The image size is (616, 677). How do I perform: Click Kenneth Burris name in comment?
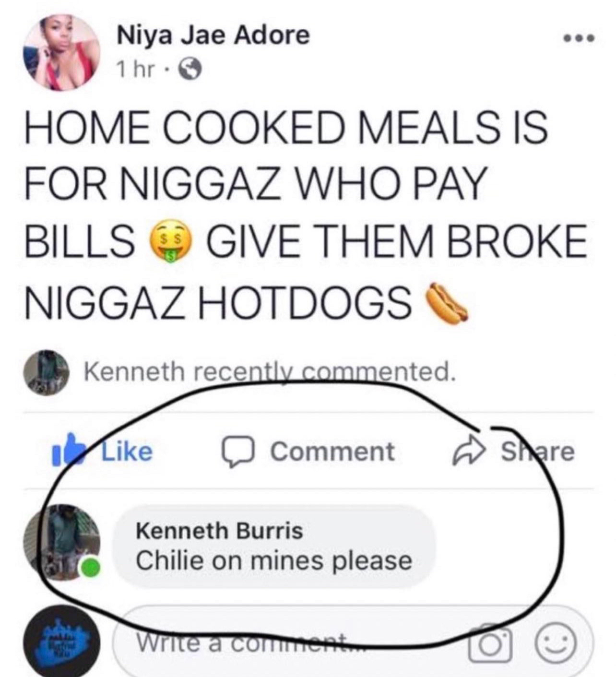[x=220, y=531]
